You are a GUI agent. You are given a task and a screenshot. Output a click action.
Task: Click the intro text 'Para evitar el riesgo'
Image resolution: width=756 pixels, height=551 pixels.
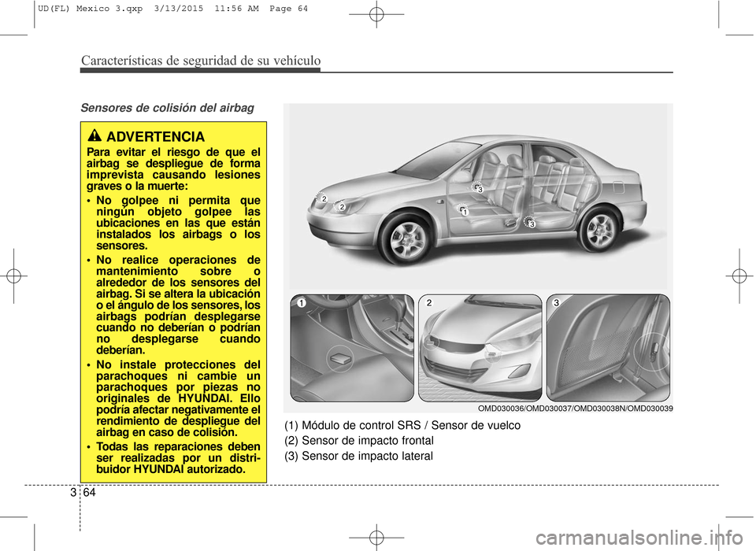click(x=173, y=169)
